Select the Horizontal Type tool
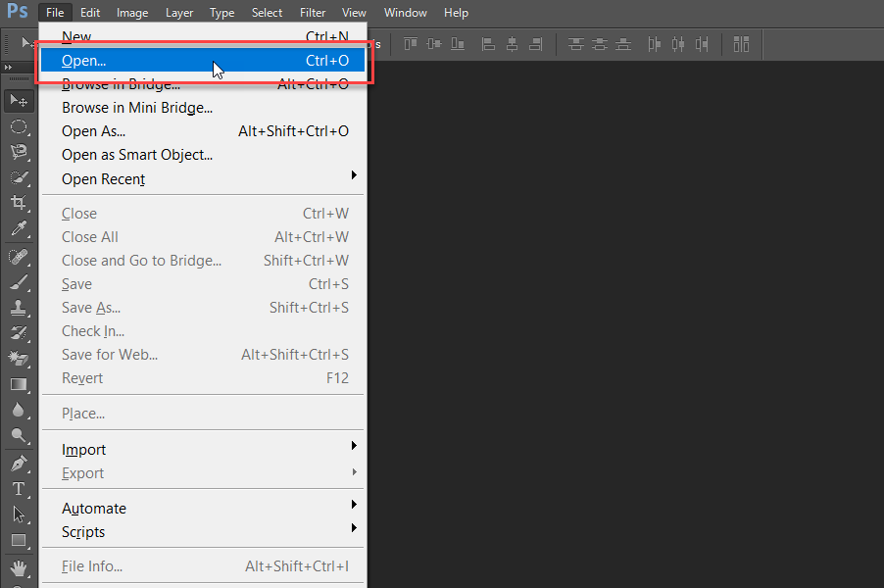 [19, 488]
